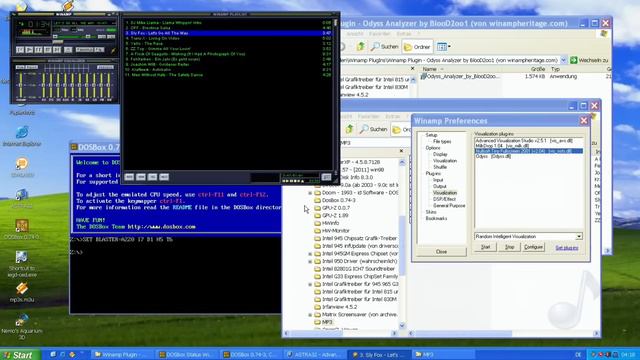Select Odyss_Analyzer_by_BlooD2oo file
The height and width of the screenshot is (360, 640).
[x=460, y=76]
